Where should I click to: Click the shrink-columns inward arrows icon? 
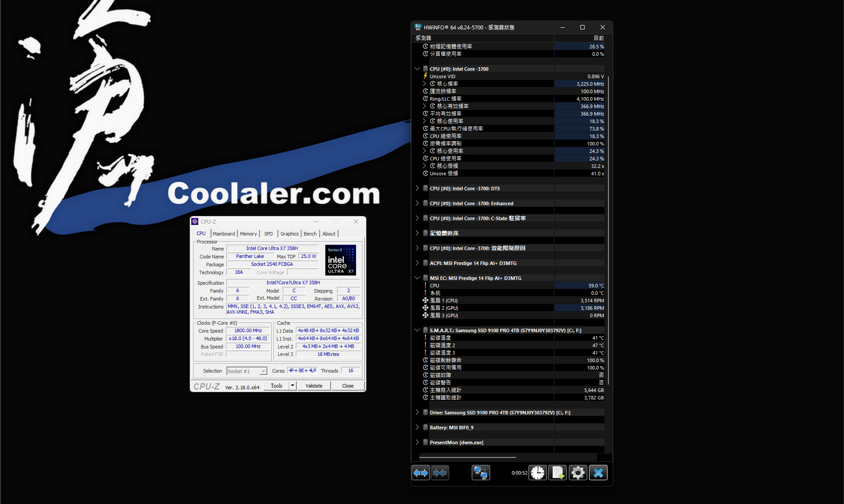(x=440, y=473)
